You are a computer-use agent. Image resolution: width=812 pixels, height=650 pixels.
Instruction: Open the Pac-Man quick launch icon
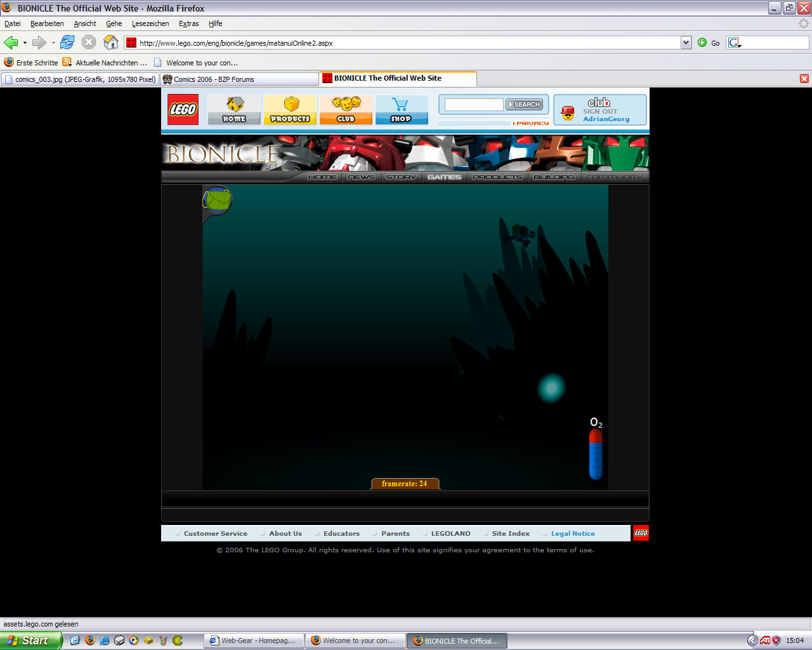click(x=178, y=640)
